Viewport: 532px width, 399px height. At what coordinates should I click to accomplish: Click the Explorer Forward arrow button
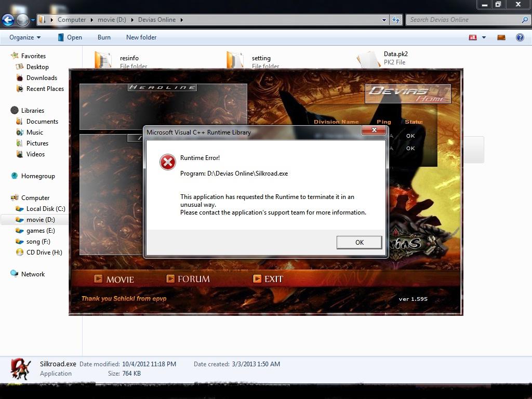22,20
